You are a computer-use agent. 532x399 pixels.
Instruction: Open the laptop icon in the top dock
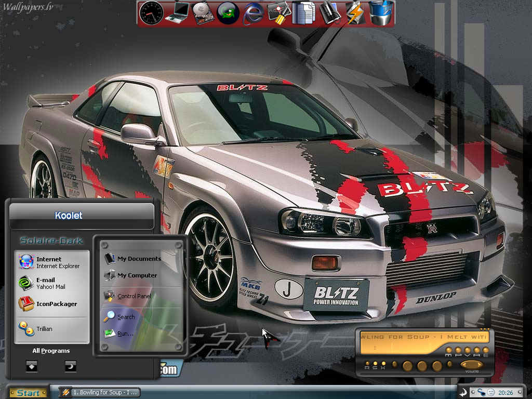pos(178,13)
